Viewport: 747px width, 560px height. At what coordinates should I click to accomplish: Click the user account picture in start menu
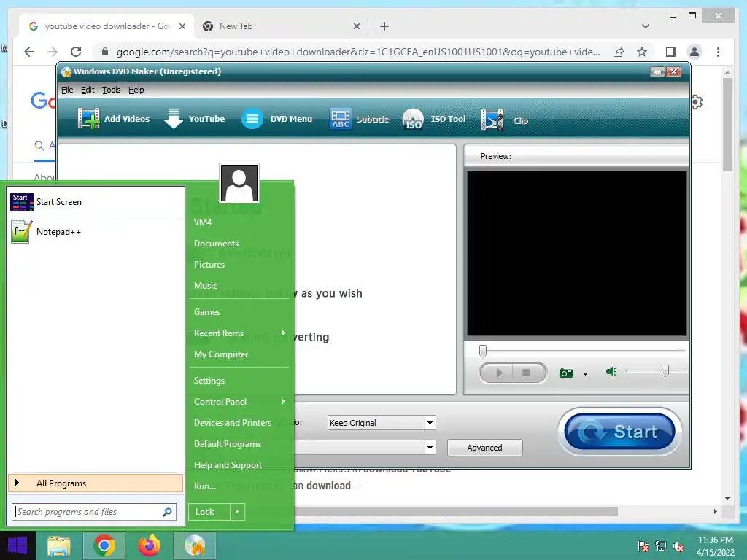point(239,183)
